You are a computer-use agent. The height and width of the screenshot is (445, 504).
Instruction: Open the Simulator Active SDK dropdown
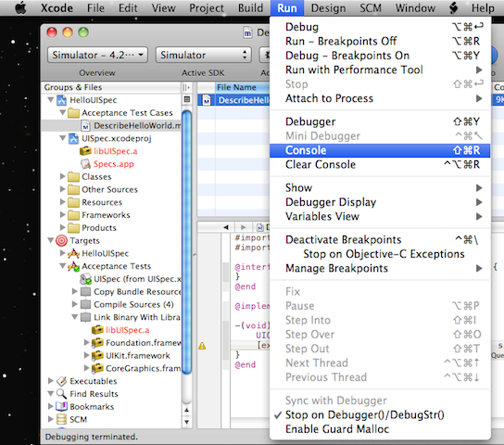[x=203, y=55]
